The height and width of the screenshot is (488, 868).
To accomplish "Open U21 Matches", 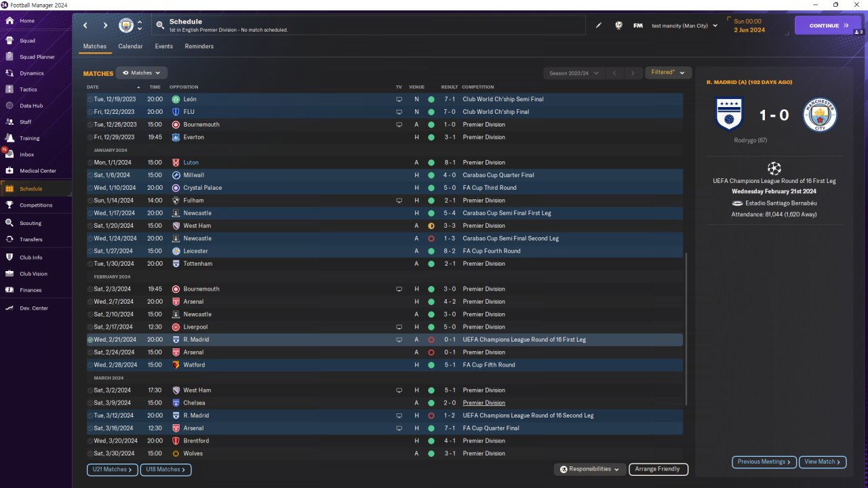I will coord(113,469).
